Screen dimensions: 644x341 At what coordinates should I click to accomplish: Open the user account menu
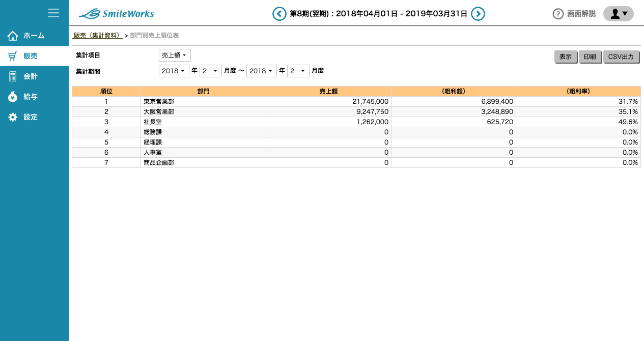coord(619,14)
